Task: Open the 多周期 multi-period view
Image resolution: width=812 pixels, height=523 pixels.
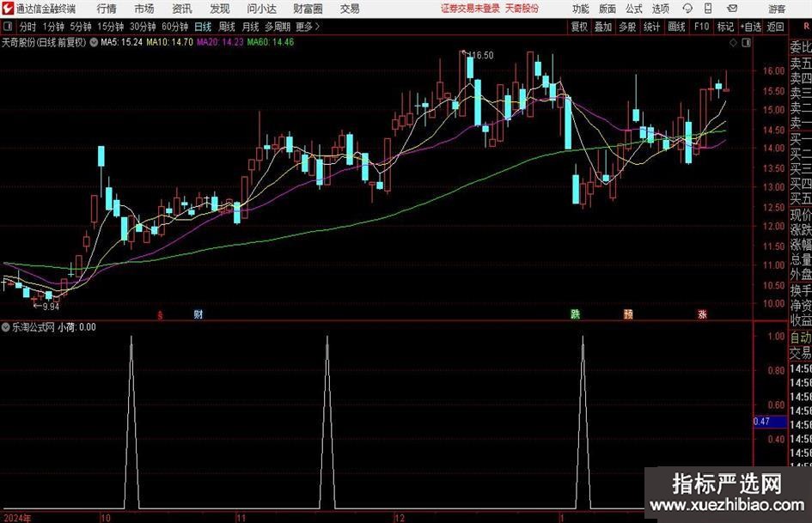Action: (x=278, y=27)
